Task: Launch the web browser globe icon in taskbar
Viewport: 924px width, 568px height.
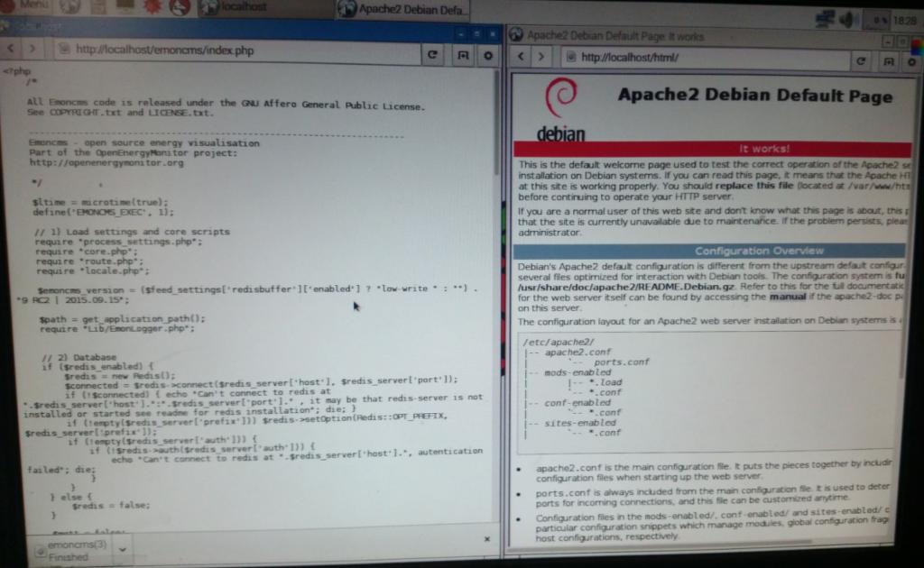Action: pyautogui.click(x=70, y=6)
